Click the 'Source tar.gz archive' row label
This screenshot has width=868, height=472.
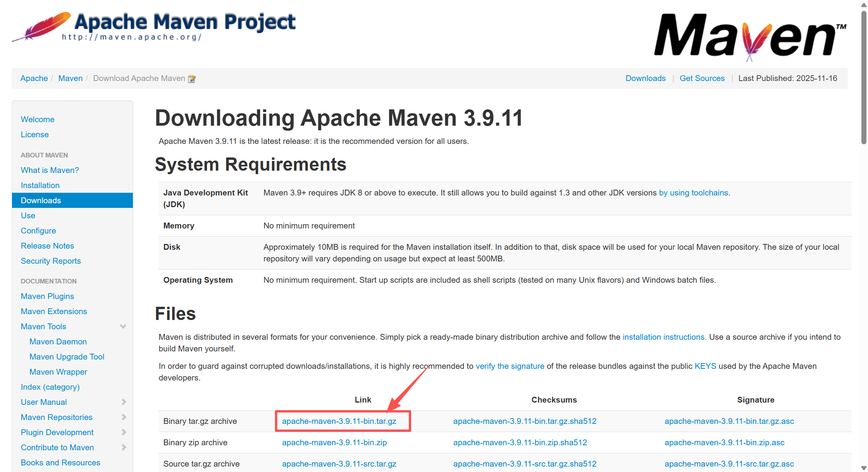201,464
